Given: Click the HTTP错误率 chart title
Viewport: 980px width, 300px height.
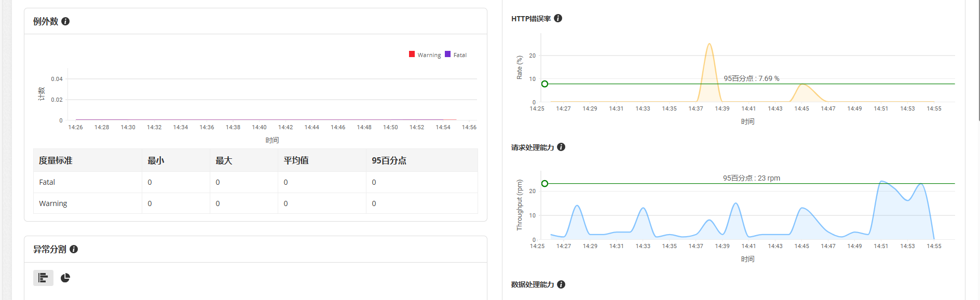Looking at the screenshot, I should (531, 19).
